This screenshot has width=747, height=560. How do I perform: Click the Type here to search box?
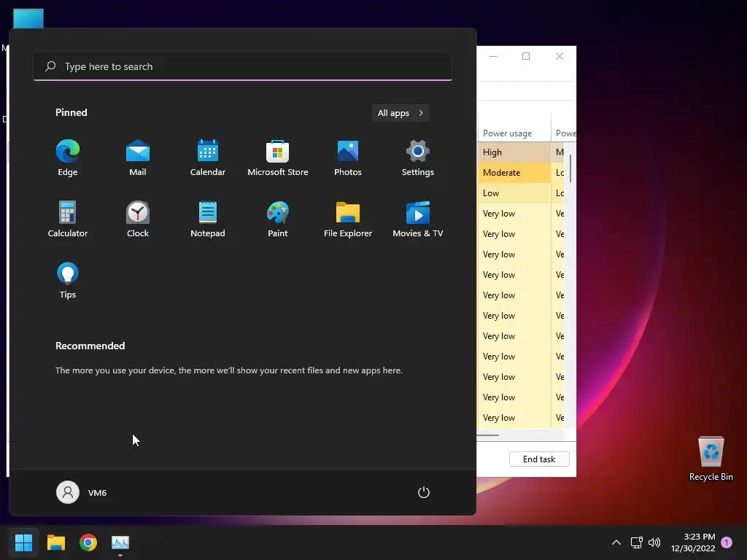(243, 66)
